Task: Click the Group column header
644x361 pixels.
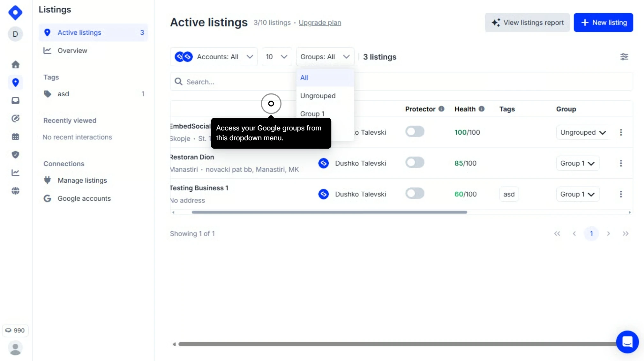Action: 566,109
